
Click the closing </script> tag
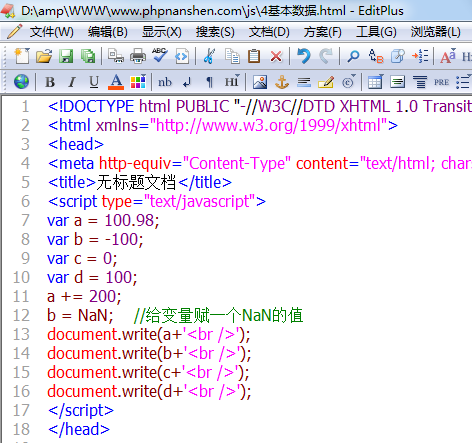tap(81, 410)
